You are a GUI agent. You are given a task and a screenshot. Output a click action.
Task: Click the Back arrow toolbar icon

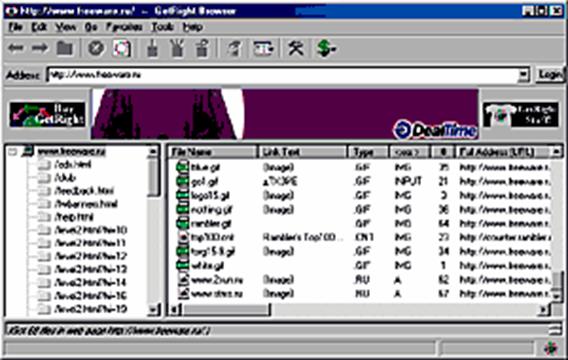click(x=16, y=48)
